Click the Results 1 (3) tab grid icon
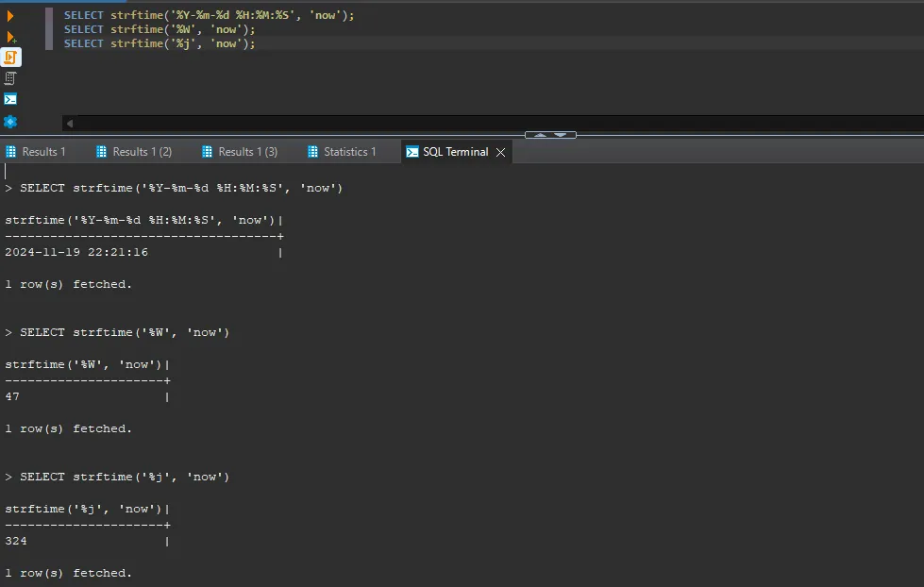Viewport: 924px width, 587px height. tap(207, 151)
